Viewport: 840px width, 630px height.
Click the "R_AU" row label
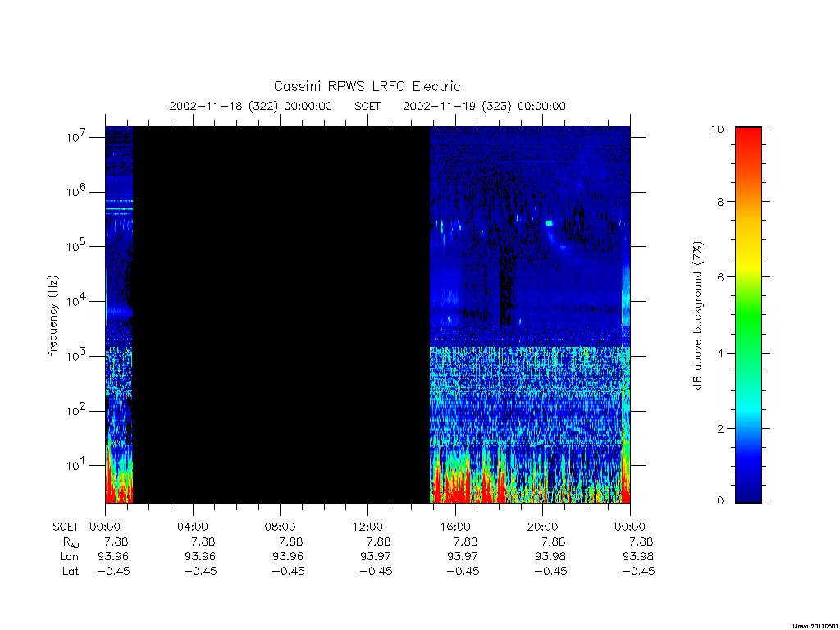[x=71, y=542]
